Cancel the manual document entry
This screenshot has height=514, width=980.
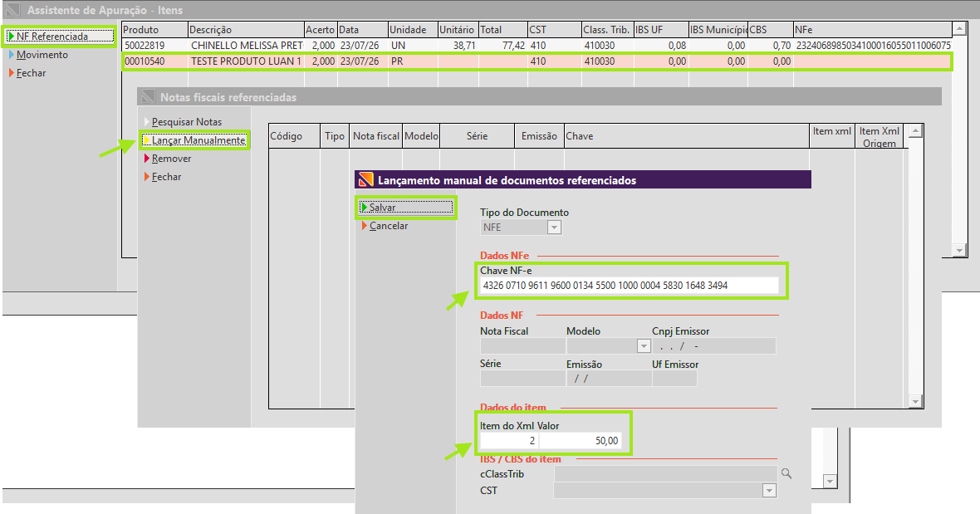(388, 226)
